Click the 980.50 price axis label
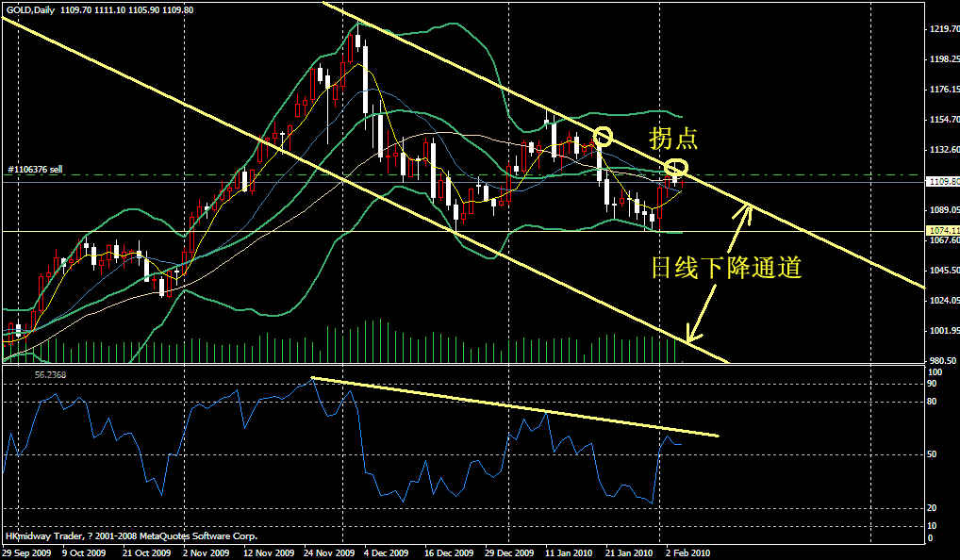This screenshot has width=960, height=560. [943, 360]
